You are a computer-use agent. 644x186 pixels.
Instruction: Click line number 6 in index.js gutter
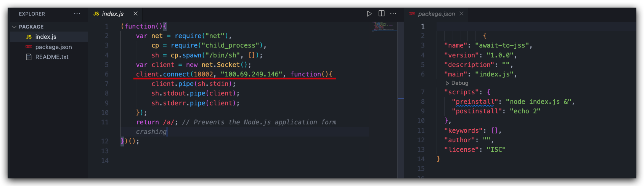pyautogui.click(x=107, y=74)
